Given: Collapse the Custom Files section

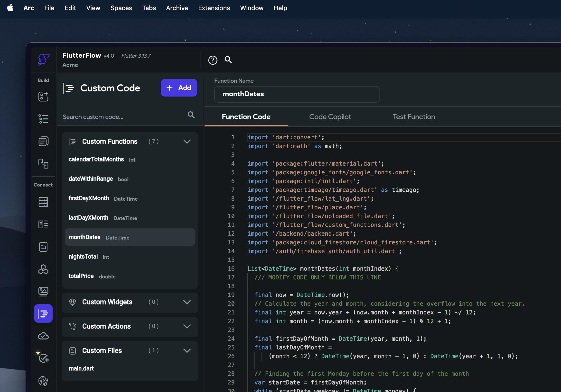Looking at the screenshot, I should click(x=187, y=351).
